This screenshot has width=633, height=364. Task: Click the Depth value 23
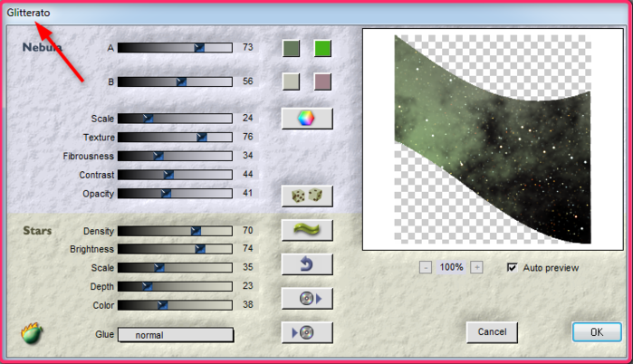[x=248, y=286]
